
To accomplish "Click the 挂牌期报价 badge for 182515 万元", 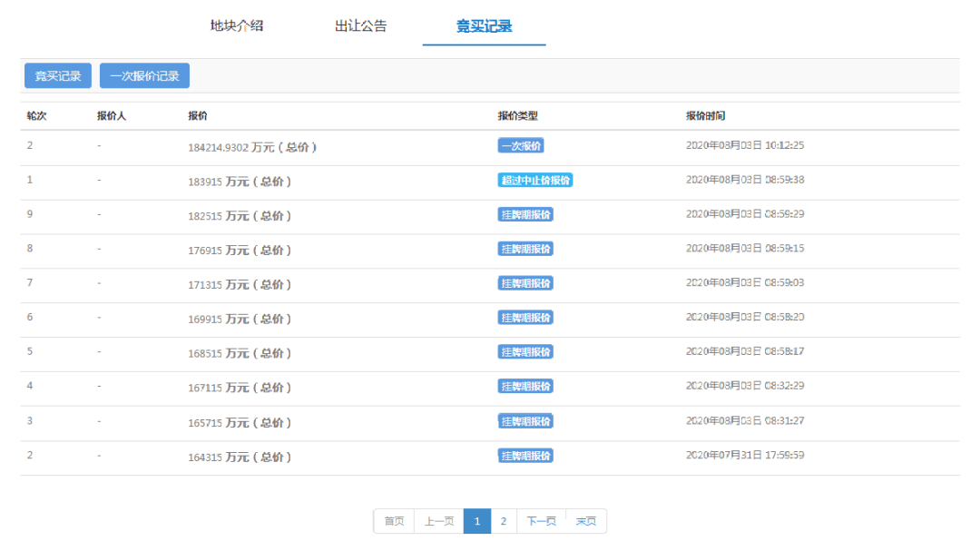I will coord(525,214).
